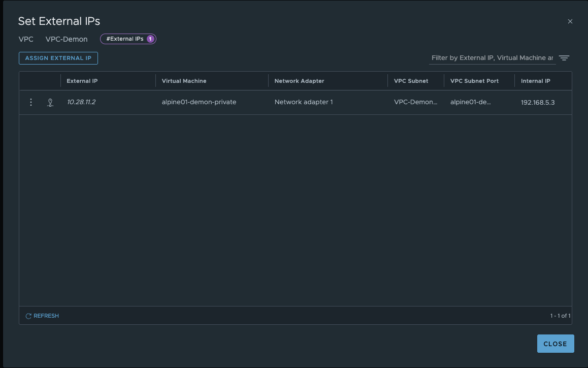
Task: Click the ASSIGN EXTERNAL IP button
Action: [58, 58]
